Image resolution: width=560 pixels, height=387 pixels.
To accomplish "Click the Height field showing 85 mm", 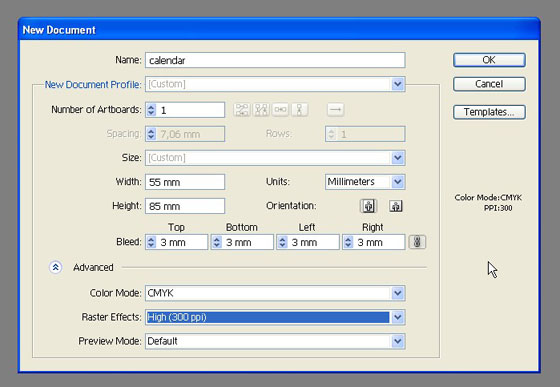I will tap(185, 206).
